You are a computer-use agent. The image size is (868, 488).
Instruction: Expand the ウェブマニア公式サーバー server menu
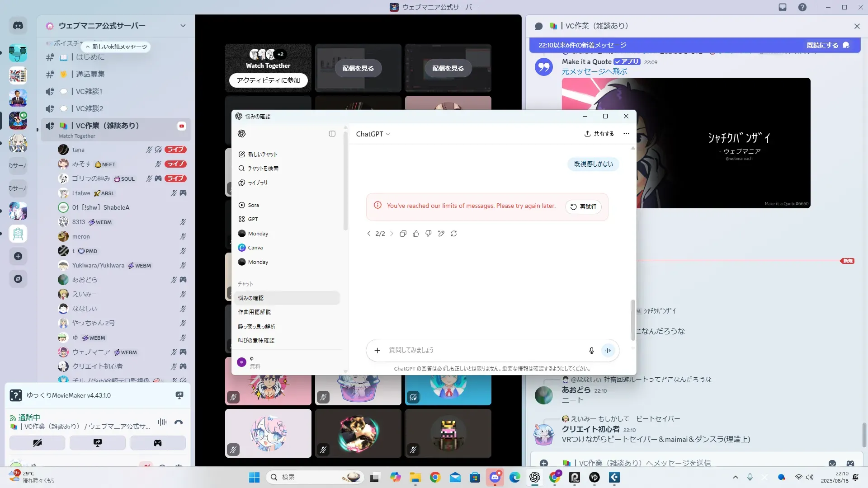(x=183, y=26)
